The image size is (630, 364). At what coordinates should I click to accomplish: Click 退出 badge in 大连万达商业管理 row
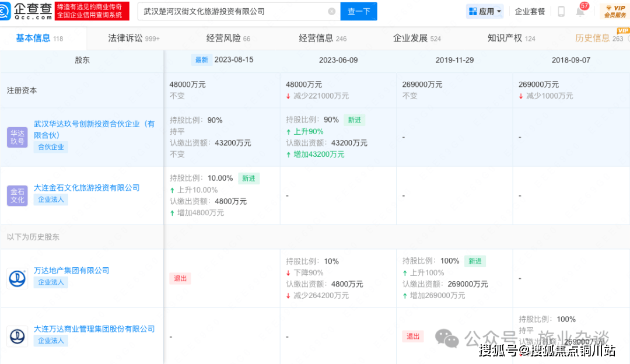coord(412,337)
